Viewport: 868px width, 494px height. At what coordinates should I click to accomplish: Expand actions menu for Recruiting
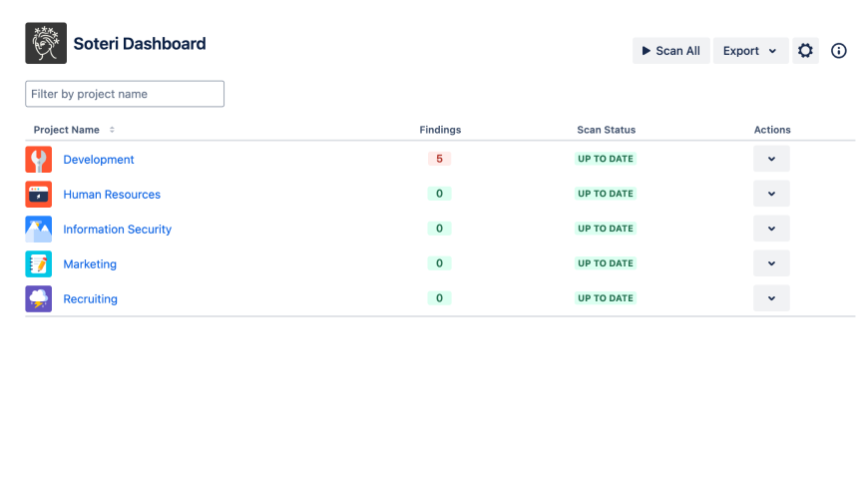[x=771, y=298]
